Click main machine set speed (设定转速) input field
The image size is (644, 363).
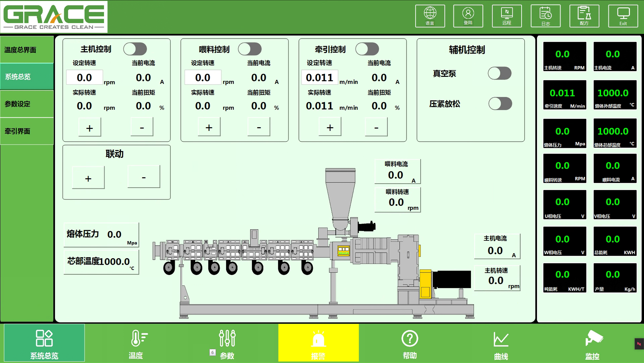[85, 77]
